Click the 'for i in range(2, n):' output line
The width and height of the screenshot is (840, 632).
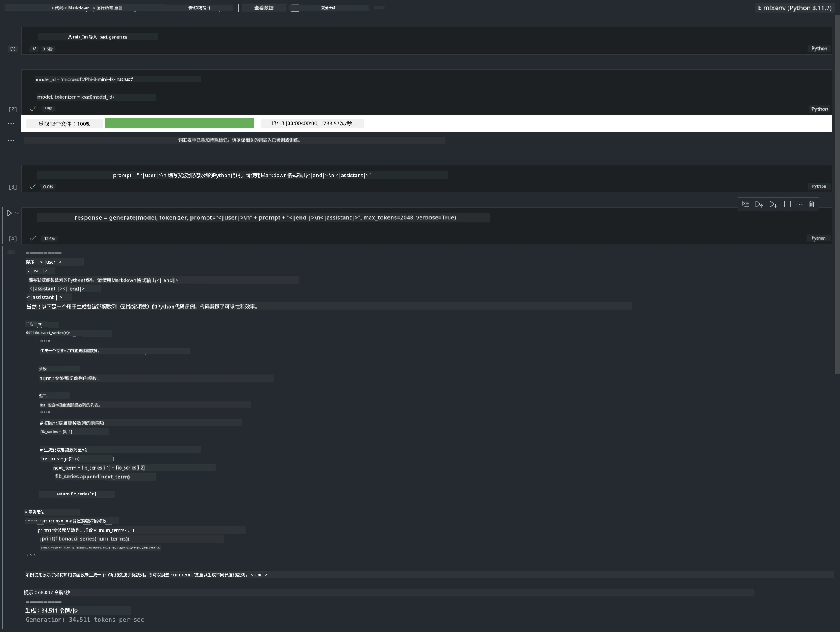(61, 459)
